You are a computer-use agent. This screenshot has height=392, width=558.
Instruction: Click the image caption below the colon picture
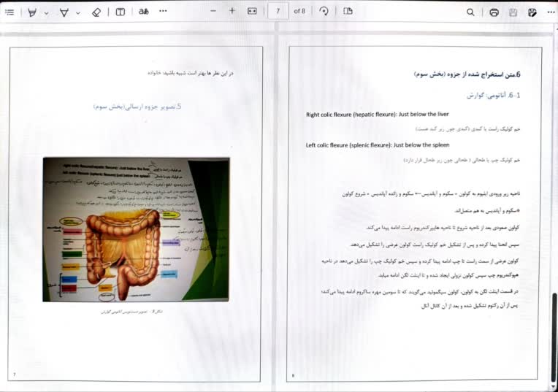[x=131, y=311]
